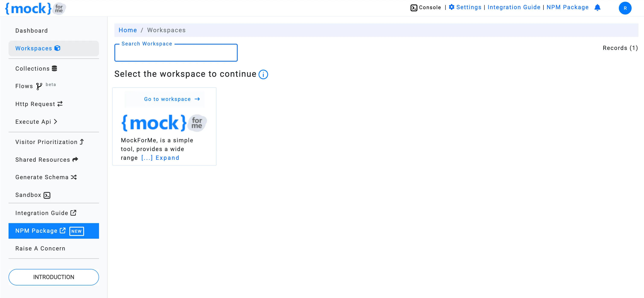Click the Workspaces cube icon
This screenshot has width=644, height=298.
click(x=57, y=48)
